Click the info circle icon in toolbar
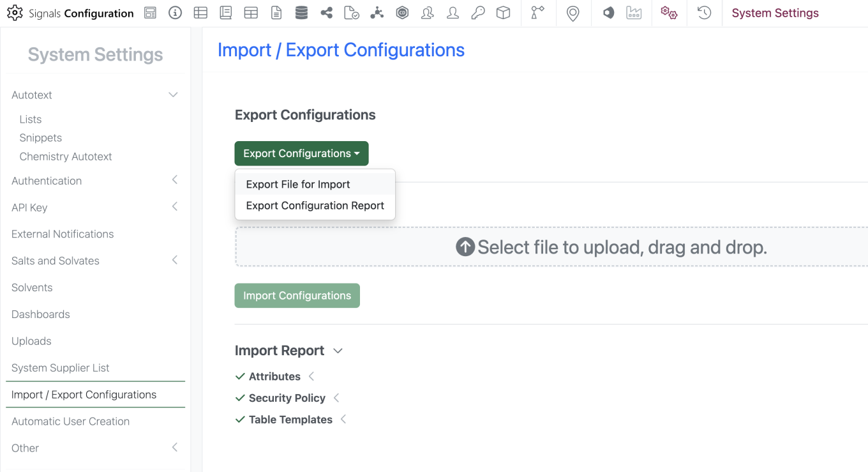 click(x=175, y=13)
